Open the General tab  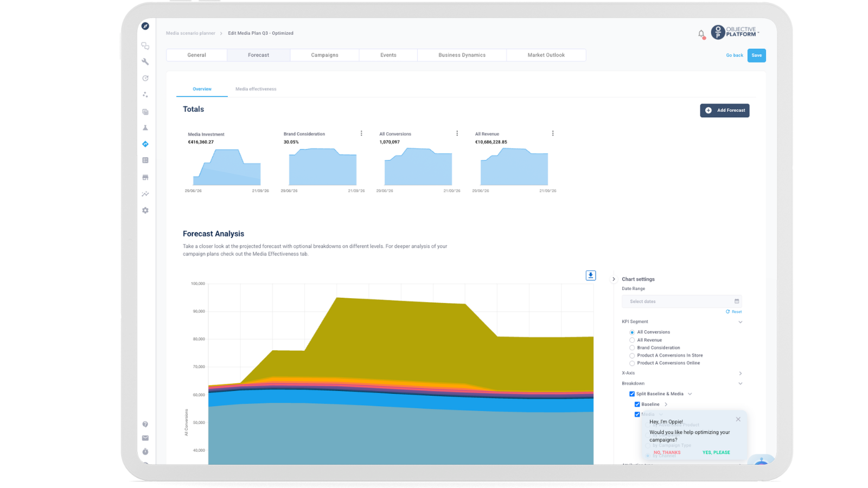196,55
